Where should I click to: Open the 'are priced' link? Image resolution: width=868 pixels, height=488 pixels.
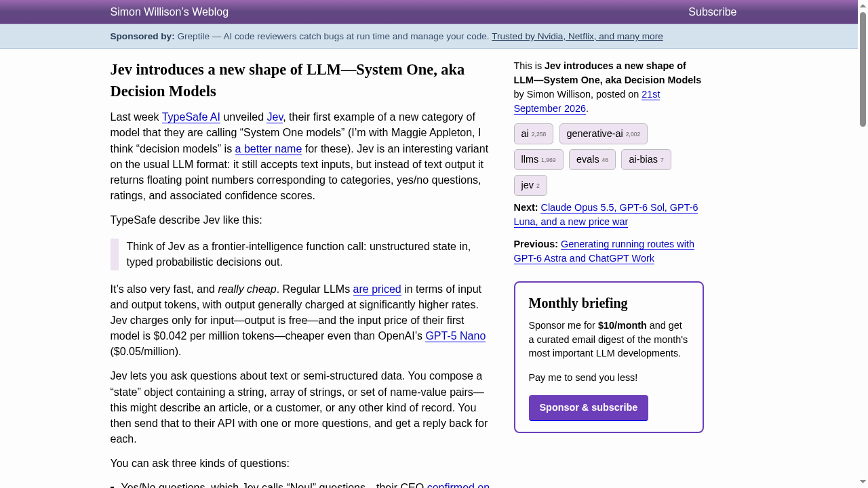tap(377, 289)
